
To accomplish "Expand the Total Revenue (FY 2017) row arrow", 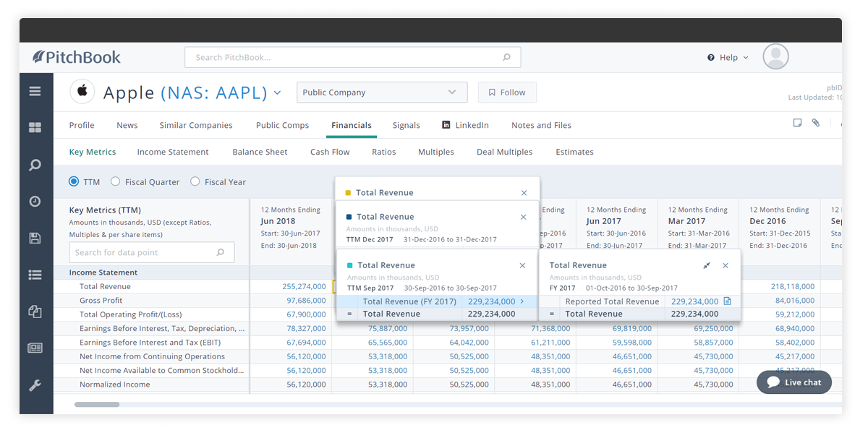I will coord(523,301).
